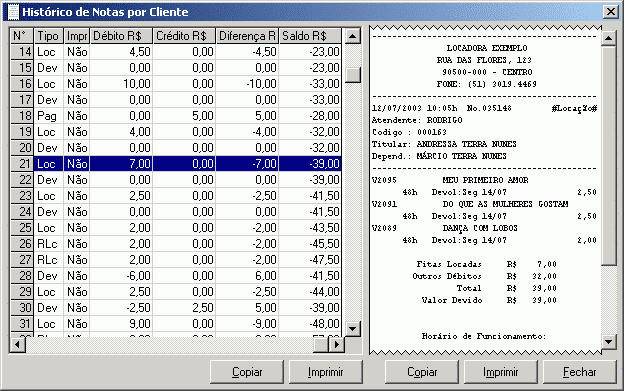Viewport: 624px width, 391px height.
Task: Click the Crédito R$ column header
Action: tap(184, 36)
